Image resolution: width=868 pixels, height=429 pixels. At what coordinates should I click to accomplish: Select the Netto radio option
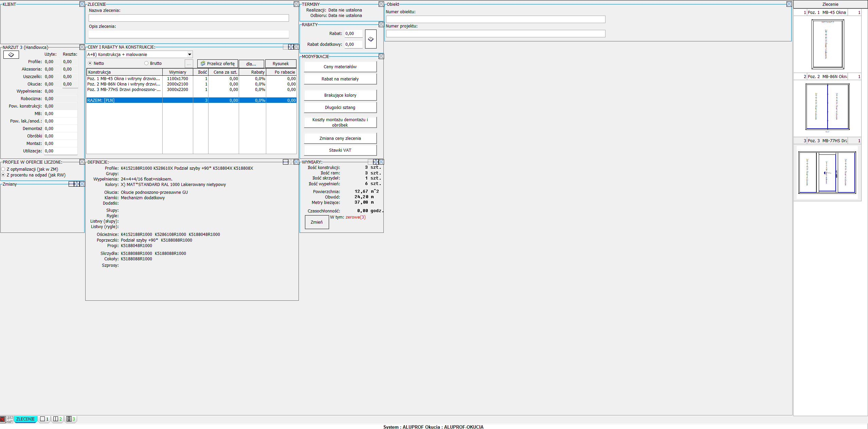[90, 63]
